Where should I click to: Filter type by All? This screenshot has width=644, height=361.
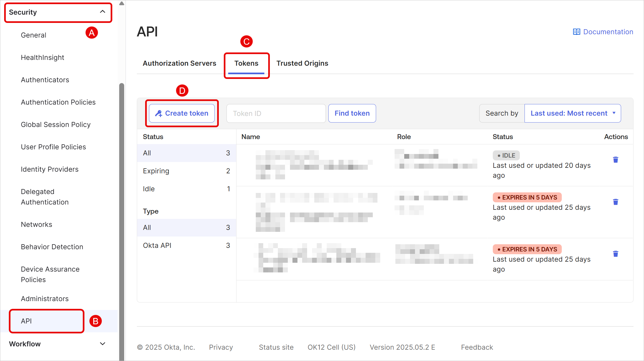tap(187, 227)
